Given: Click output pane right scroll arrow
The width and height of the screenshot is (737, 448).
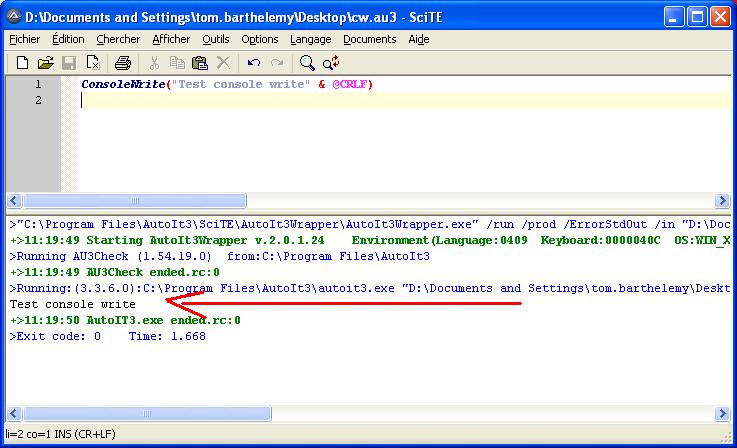Looking at the screenshot, I should [722, 414].
